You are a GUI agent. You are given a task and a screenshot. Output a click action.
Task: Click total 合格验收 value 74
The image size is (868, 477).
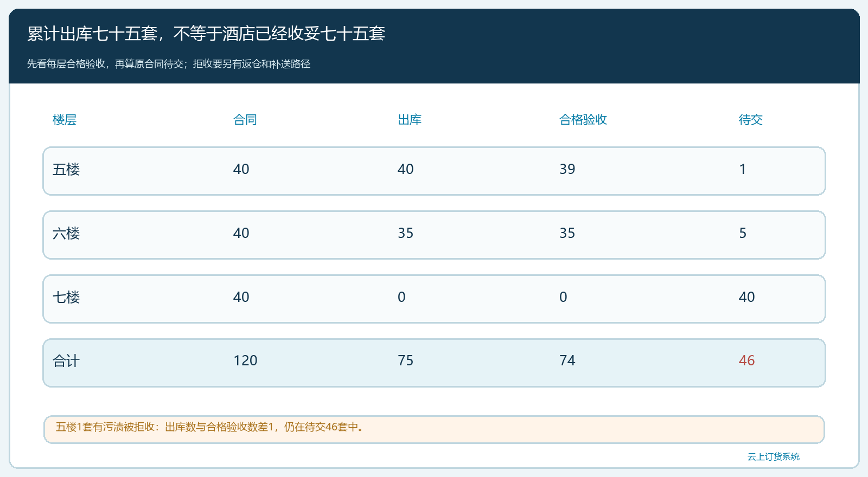tap(567, 360)
